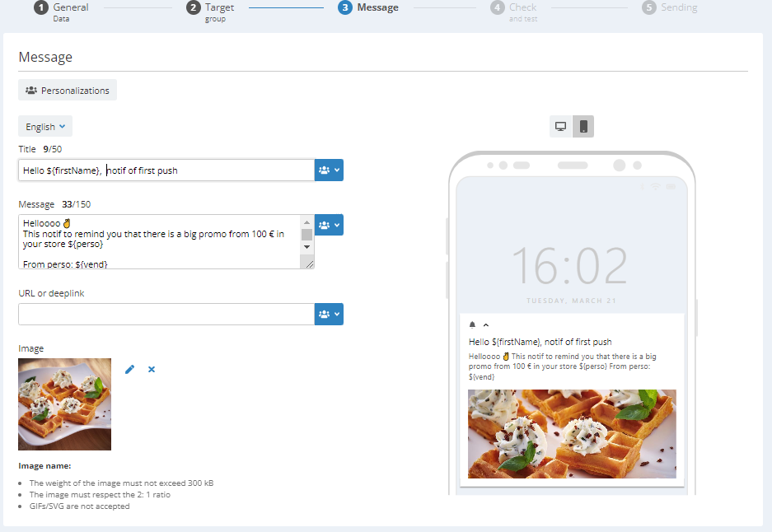
Task: Go to step 2 Target group
Action: tap(210, 12)
